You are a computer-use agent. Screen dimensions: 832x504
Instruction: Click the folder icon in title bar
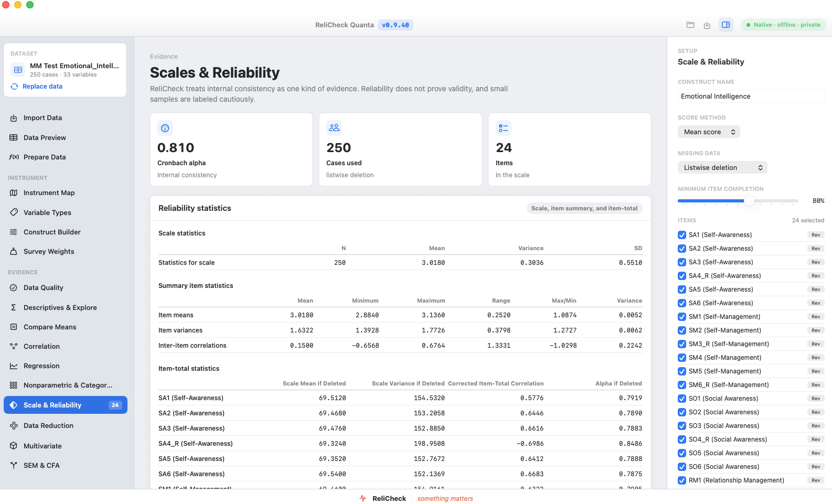point(690,25)
